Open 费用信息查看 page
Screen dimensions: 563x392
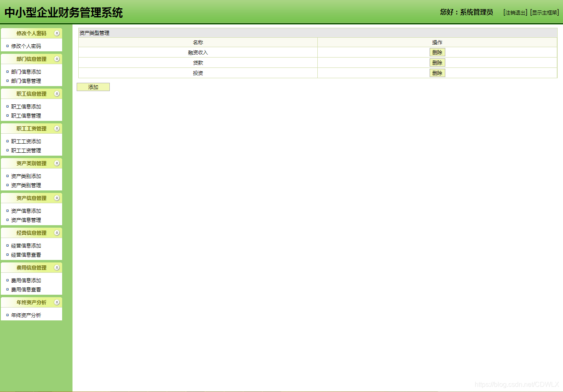pos(26,290)
